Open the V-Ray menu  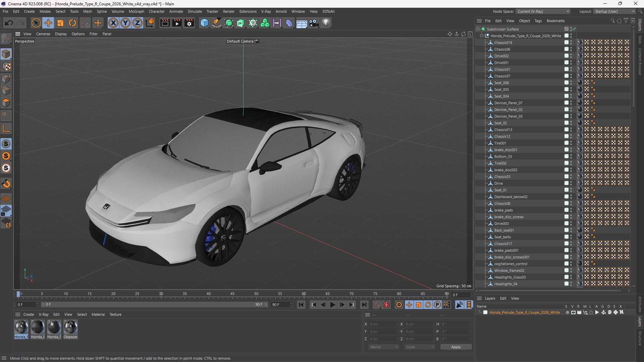(x=266, y=11)
